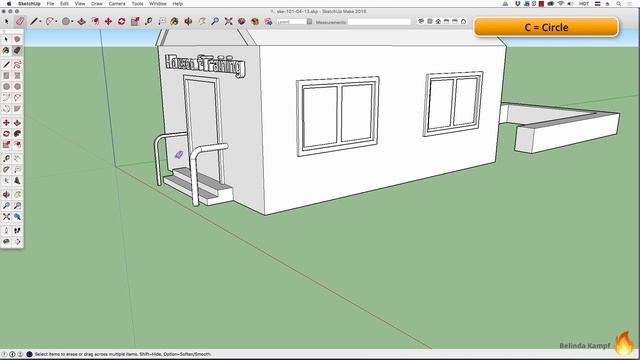Select the Rectangle tool in left palette
Screen dimensions: 640x360
(6, 76)
